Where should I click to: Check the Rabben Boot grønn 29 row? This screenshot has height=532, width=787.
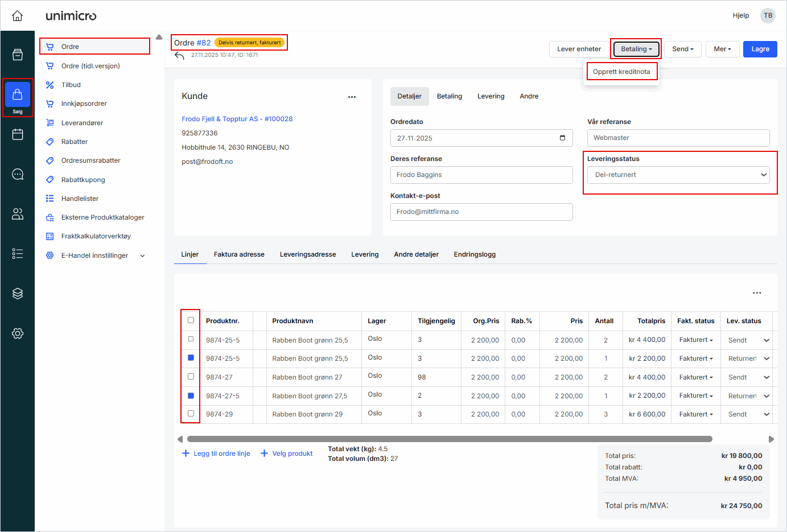tap(191, 414)
